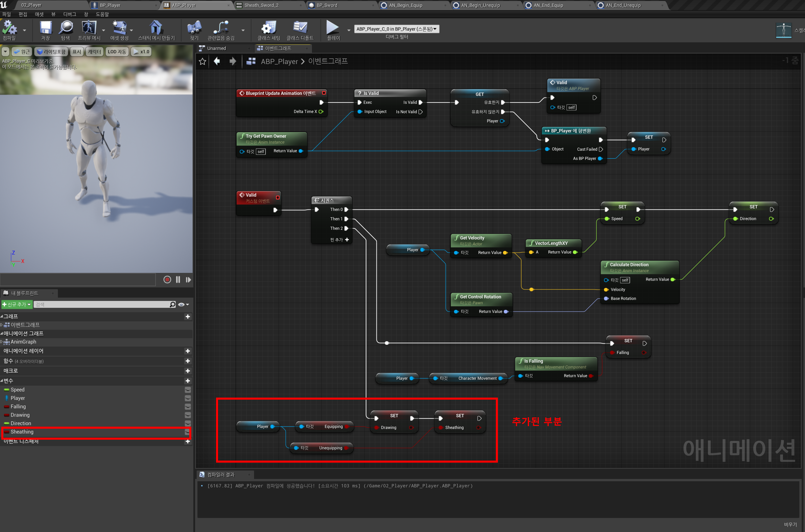Bookmark graph with the star icon
The image size is (805, 532).
pos(203,61)
